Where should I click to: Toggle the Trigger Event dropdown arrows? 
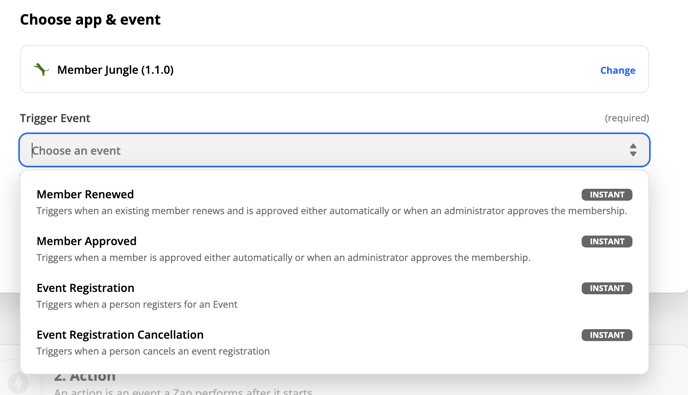(633, 150)
